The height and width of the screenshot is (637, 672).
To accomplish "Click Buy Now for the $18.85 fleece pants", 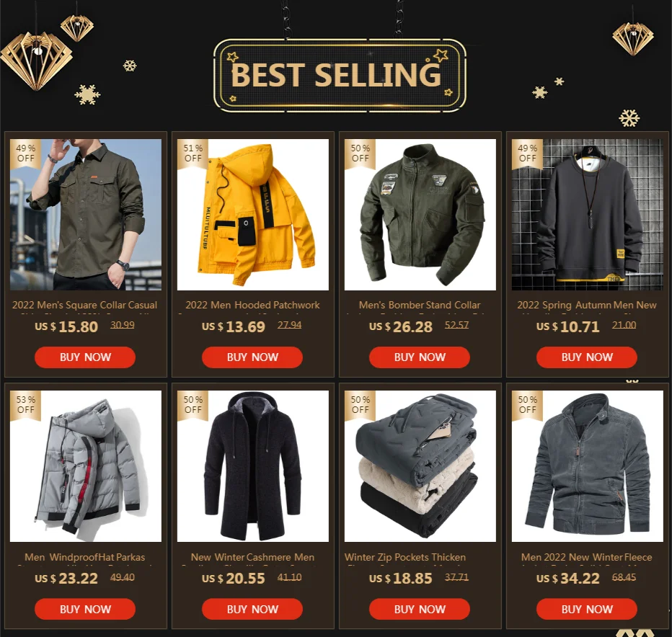I will click(419, 609).
